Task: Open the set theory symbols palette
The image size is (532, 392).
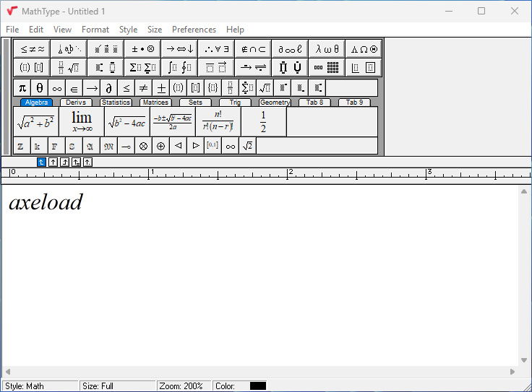Action: coord(253,49)
